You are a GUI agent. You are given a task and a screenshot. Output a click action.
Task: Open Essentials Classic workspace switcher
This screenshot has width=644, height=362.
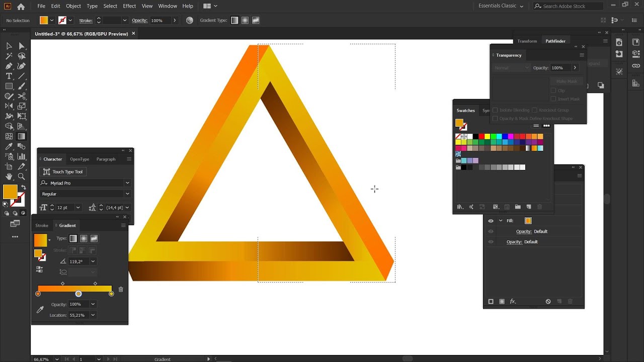(x=501, y=6)
